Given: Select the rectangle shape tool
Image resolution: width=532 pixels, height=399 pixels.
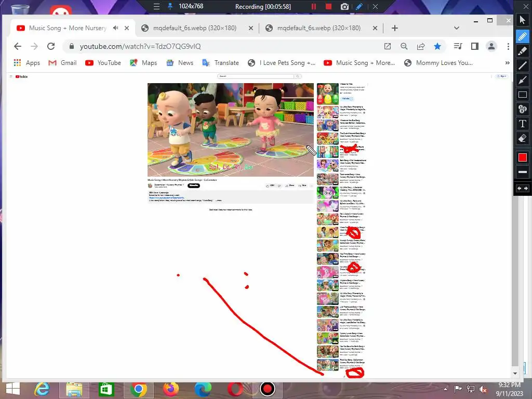Looking at the screenshot, I should [523, 95].
